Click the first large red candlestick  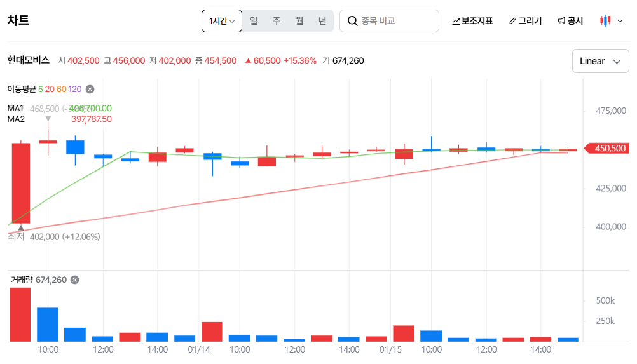coord(21,183)
